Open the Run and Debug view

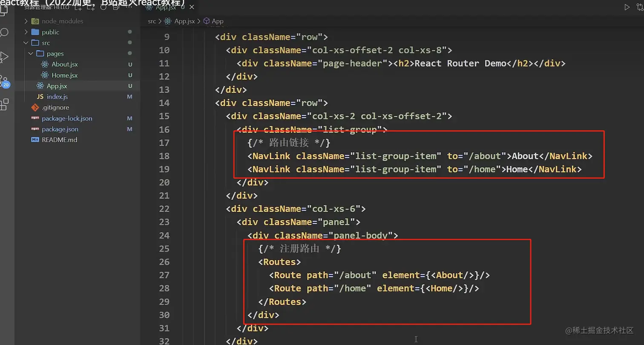pos(4,57)
